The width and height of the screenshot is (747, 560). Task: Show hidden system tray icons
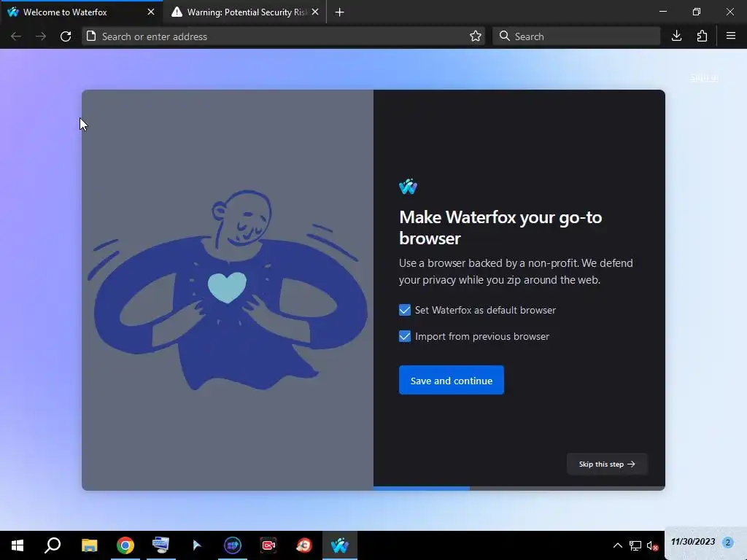pyautogui.click(x=617, y=545)
